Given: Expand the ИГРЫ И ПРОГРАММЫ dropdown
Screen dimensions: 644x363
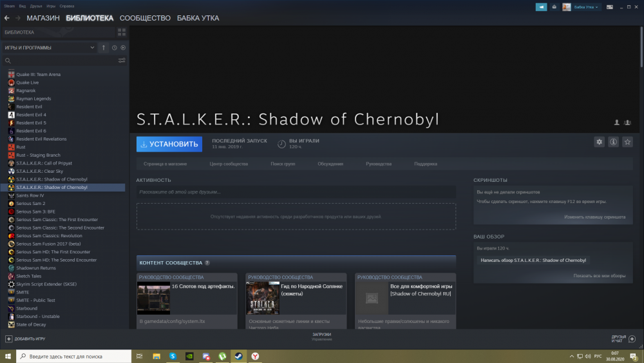Looking at the screenshot, I should click(50, 48).
